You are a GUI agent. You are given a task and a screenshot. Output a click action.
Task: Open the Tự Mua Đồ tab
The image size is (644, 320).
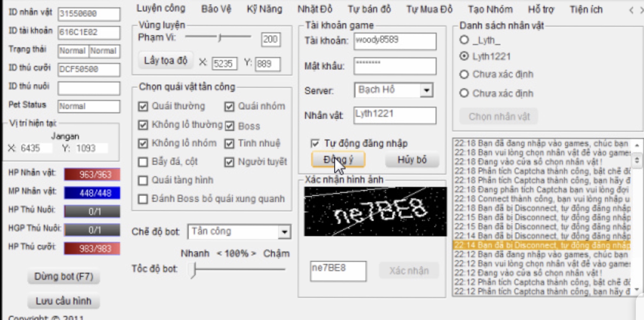coord(429,10)
